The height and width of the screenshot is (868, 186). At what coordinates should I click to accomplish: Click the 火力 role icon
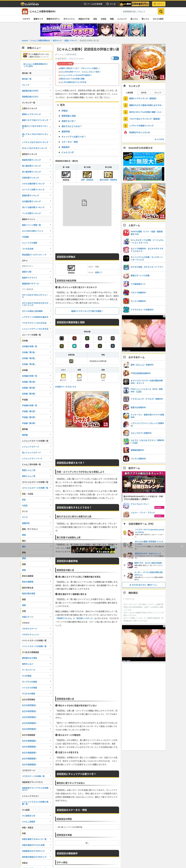pyautogui.click(x=103, y=376)
